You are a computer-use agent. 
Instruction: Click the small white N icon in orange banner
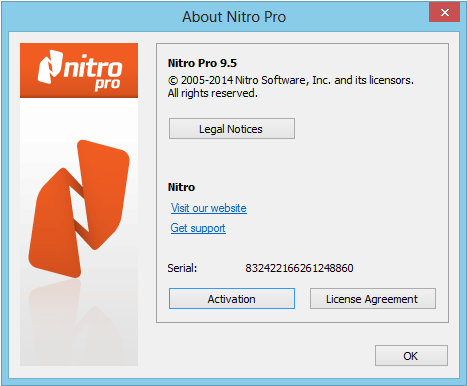click(x=50, y=67)
